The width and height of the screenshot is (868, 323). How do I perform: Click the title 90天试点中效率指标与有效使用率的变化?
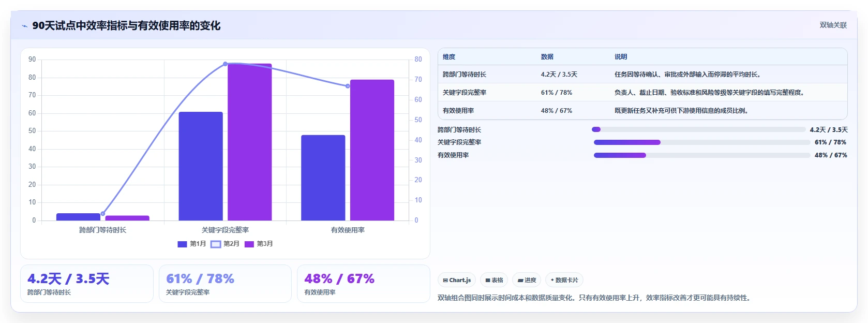click(x=126, y=25)
